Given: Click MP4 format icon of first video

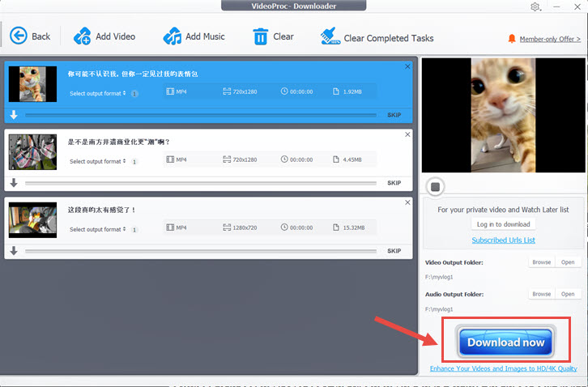Looking at the screenshot, I should coord(170,91).
